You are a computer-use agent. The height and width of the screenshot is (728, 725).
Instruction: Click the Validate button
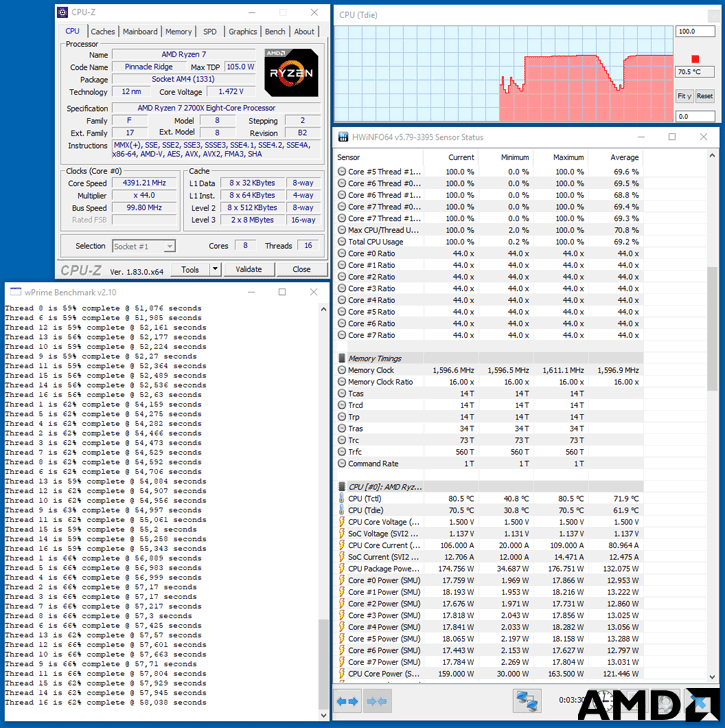pos(249,269)
